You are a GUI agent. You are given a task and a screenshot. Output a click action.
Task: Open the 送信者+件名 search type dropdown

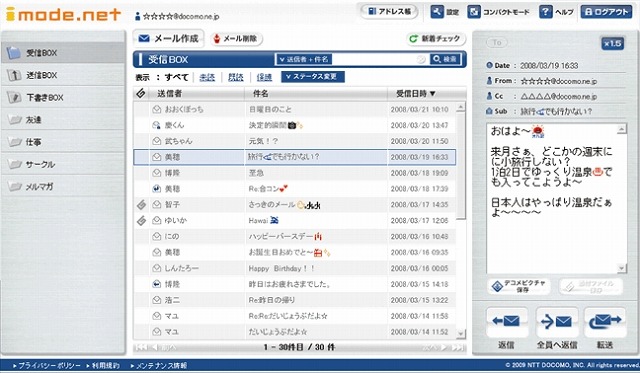(x=304, y=60)
